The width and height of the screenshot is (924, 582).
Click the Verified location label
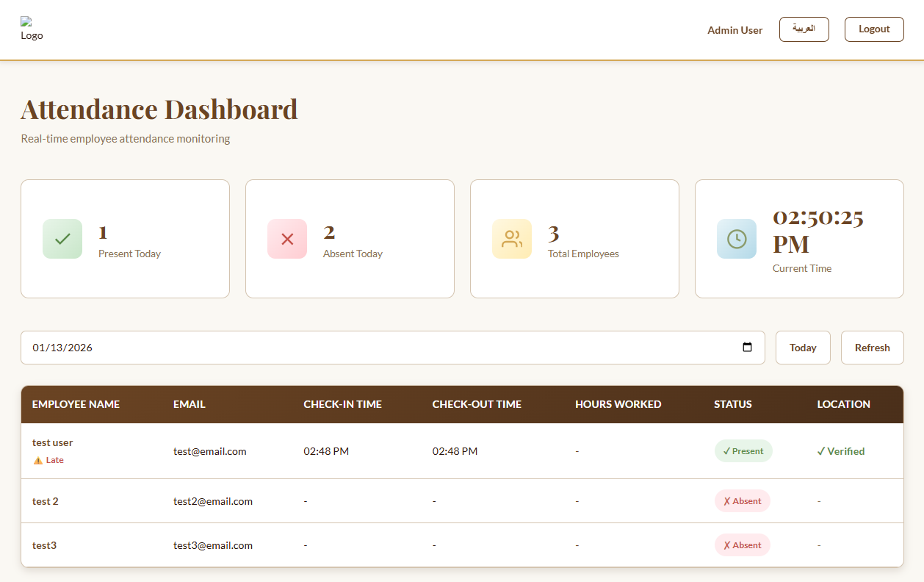(x=840, y=451)
